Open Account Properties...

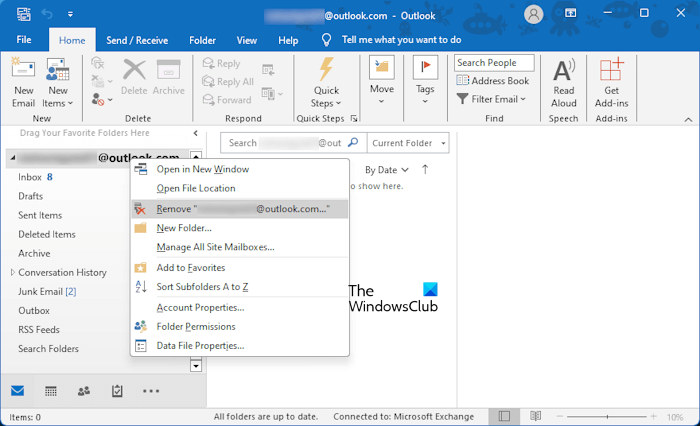pos(239,307)
